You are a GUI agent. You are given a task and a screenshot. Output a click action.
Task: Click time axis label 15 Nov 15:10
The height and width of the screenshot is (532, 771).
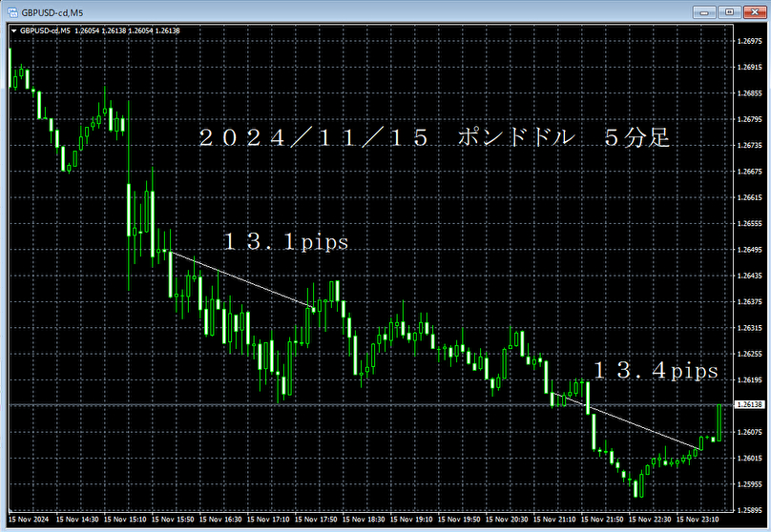click(x=125, y=520)
